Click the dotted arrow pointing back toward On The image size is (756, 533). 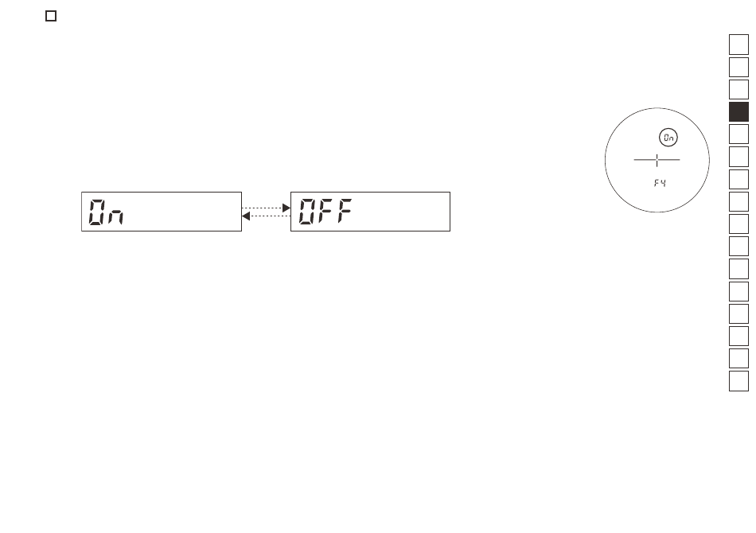point(266,216)
